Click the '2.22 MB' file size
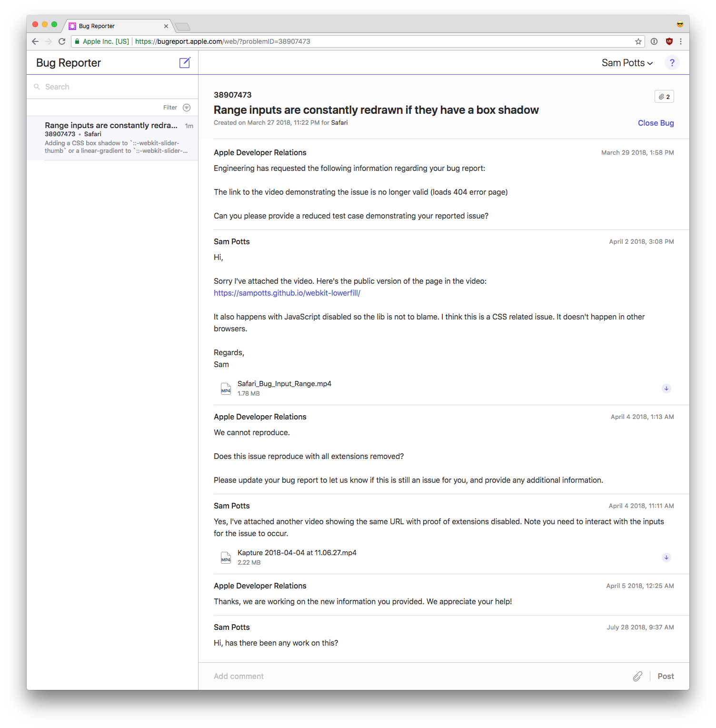This screenshot has width=716, height=728. tap(249, 562)
